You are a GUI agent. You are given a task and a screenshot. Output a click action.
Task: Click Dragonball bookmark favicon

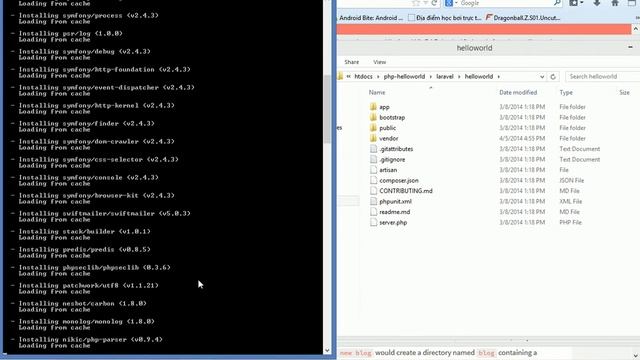(489, 18)
